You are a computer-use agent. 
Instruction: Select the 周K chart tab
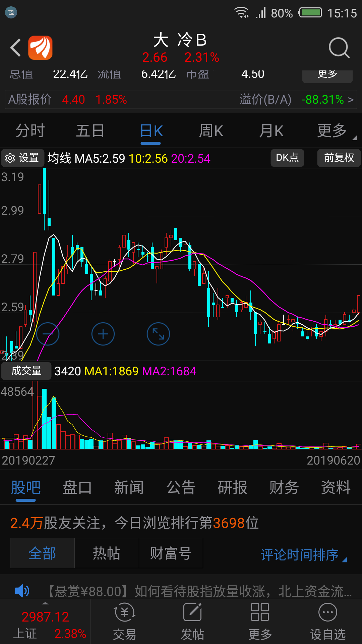(x=211, y=131)
